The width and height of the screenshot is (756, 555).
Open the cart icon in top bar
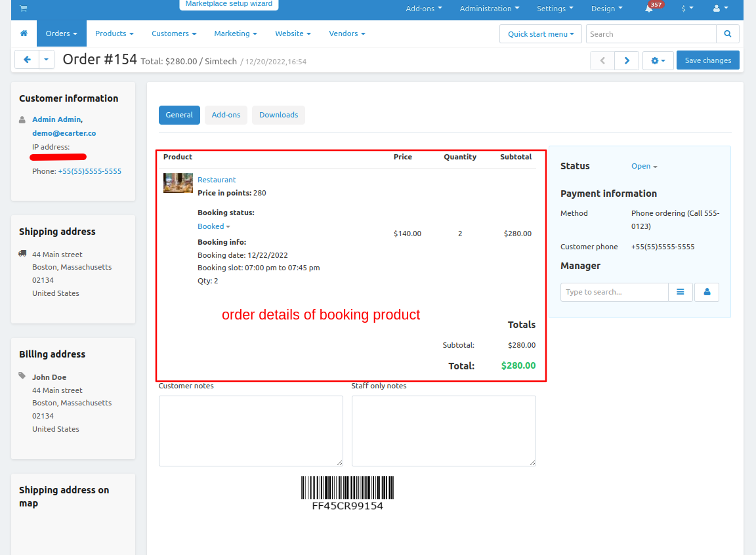[24, 9]
